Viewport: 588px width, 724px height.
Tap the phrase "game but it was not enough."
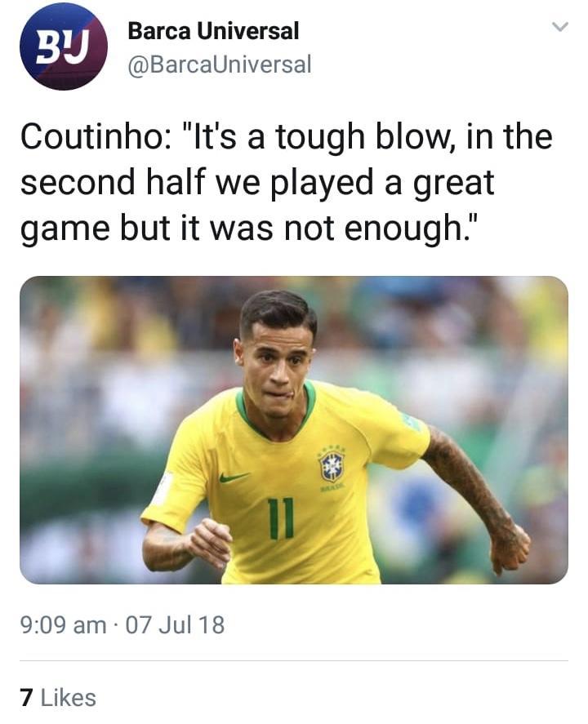tap(251, 228)
